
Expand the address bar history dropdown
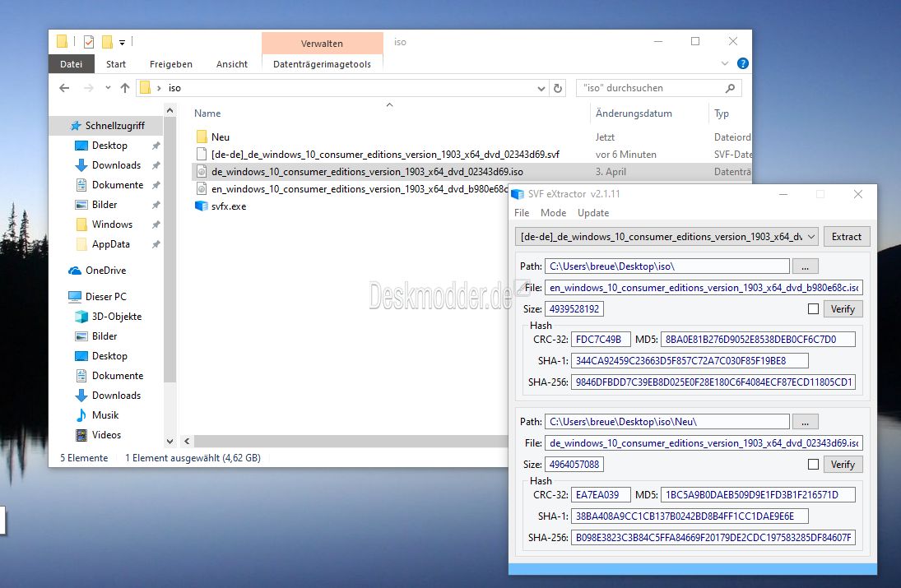coord(541,89)
